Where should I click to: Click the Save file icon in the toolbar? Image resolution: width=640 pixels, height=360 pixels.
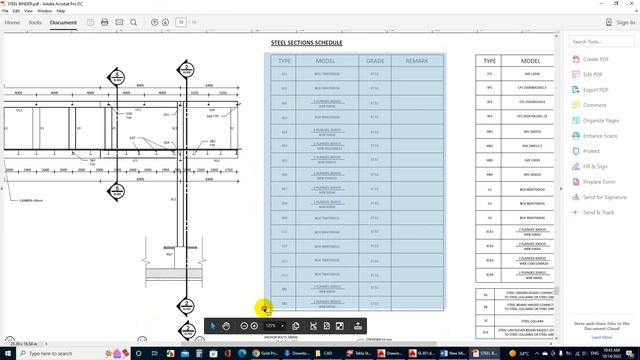(90, 22)
